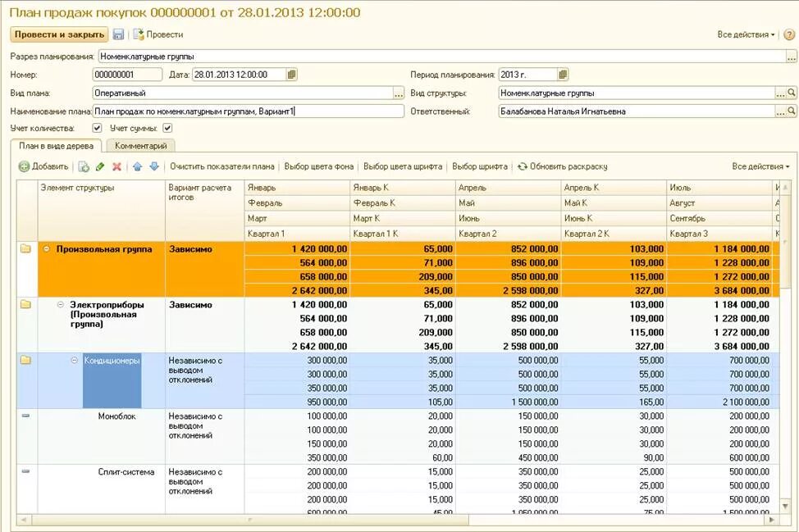Image resolution: width=799 pixels, height=532 pixels.
Task: Click the green pencil edit icon
Action: pyautogui.click(x=100, y=166)
